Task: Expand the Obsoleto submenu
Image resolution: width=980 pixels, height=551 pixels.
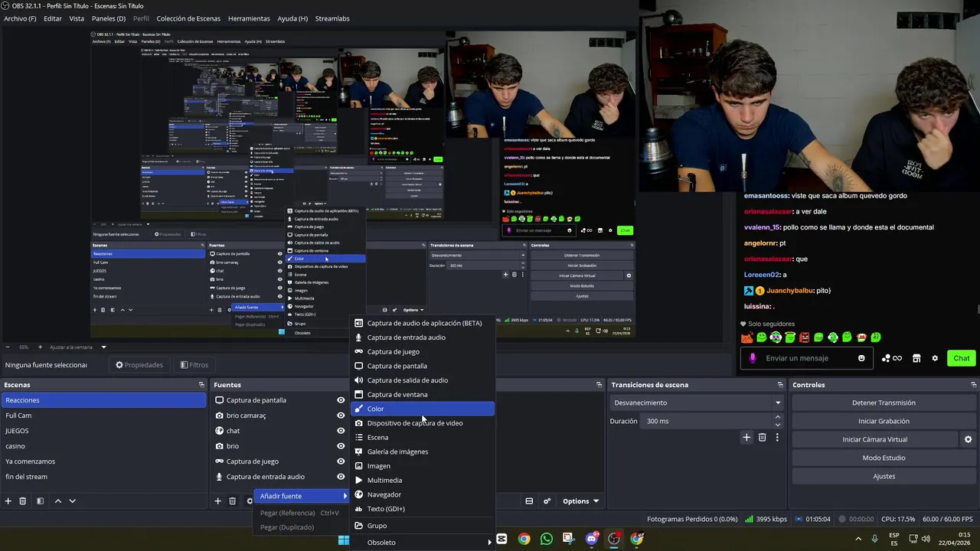Action: (423, 543)
